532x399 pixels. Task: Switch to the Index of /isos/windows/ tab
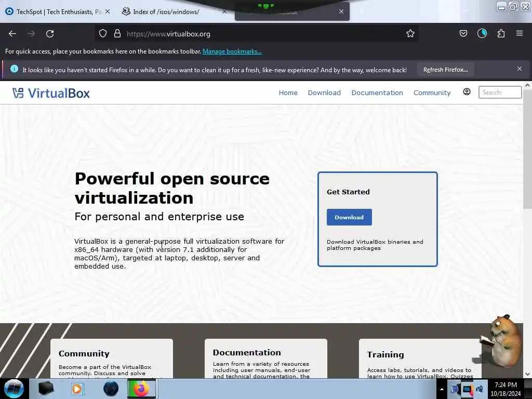point(166,11)
